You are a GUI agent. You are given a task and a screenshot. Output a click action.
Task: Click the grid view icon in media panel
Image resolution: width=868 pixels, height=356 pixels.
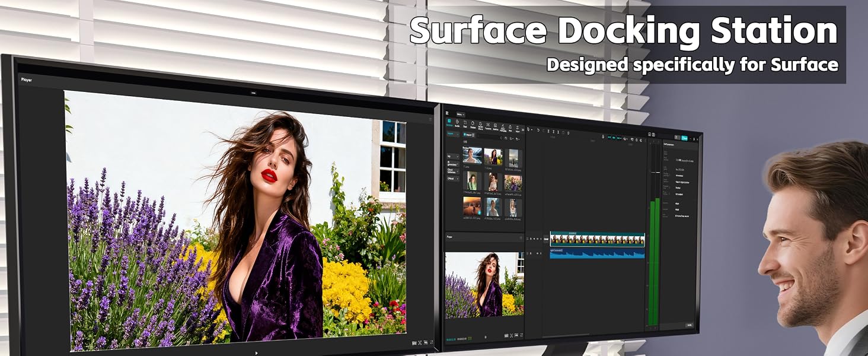tap(506, 138)
